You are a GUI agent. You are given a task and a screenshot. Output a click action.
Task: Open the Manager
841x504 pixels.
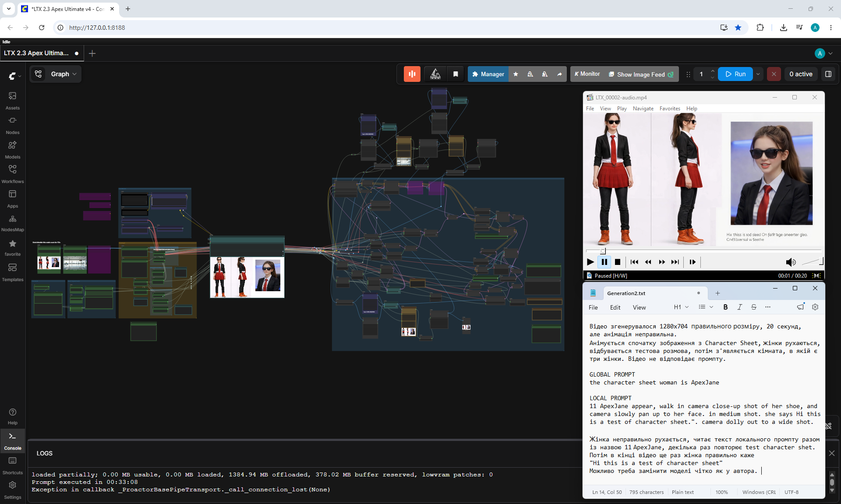488,74
